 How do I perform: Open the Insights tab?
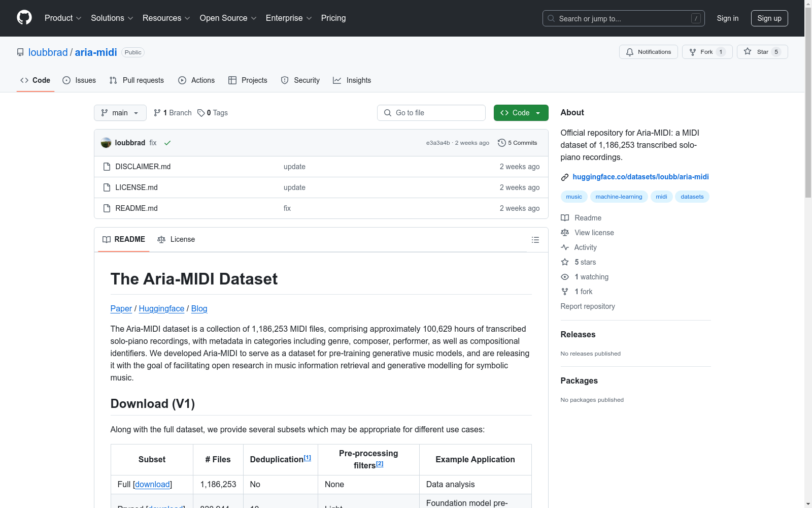(x=352, y=80)
